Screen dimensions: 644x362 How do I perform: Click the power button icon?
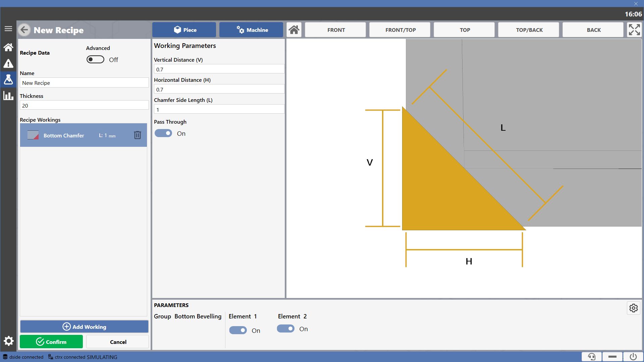tap(633, 357)
